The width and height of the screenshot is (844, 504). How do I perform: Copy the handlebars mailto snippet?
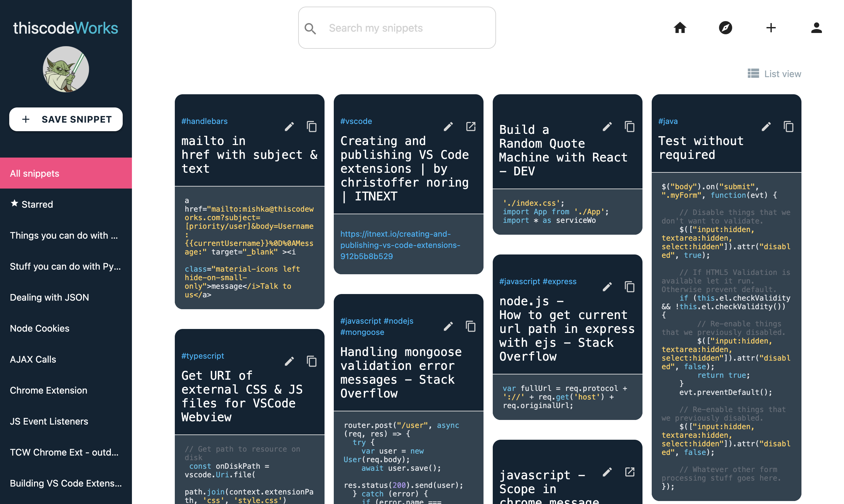312,127
